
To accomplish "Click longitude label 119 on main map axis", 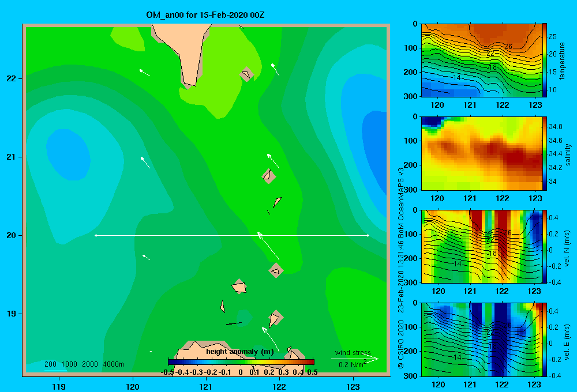I will click(x=59, y=386).
